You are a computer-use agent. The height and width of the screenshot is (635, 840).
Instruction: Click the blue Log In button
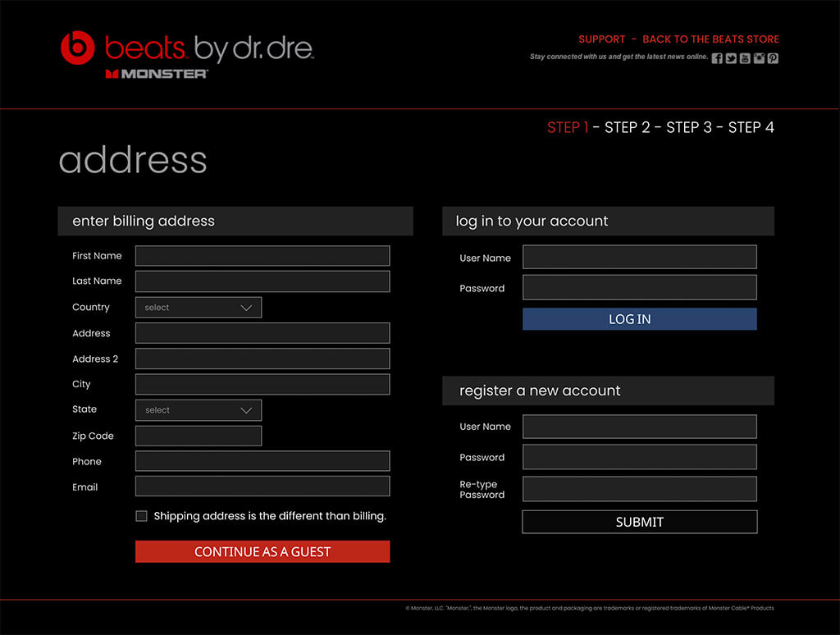point(639,319)
